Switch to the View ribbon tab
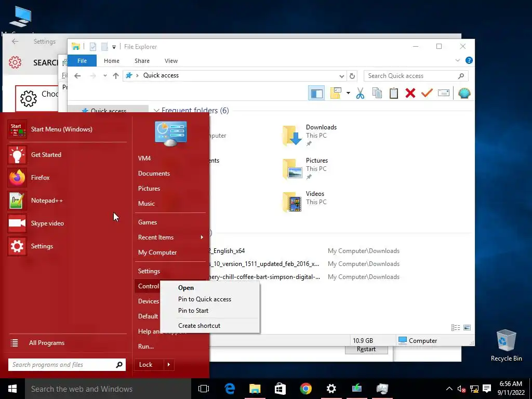 pyautogui.click(x=171, y=61)
